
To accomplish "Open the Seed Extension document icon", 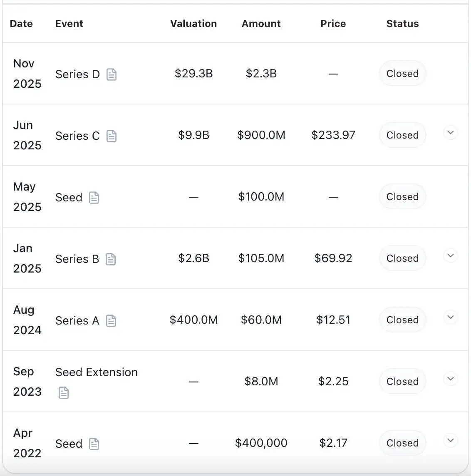I will coord(63,392).
